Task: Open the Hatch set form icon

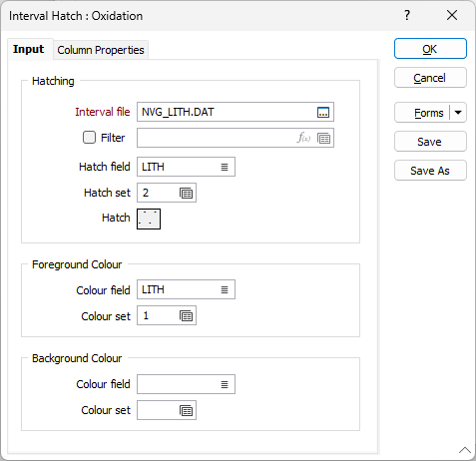Action: (x=186, y=193)
